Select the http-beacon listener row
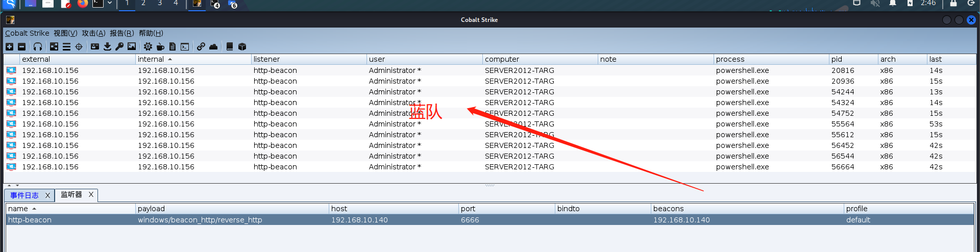This screenshot has height=252, width=980. [489, 220]
